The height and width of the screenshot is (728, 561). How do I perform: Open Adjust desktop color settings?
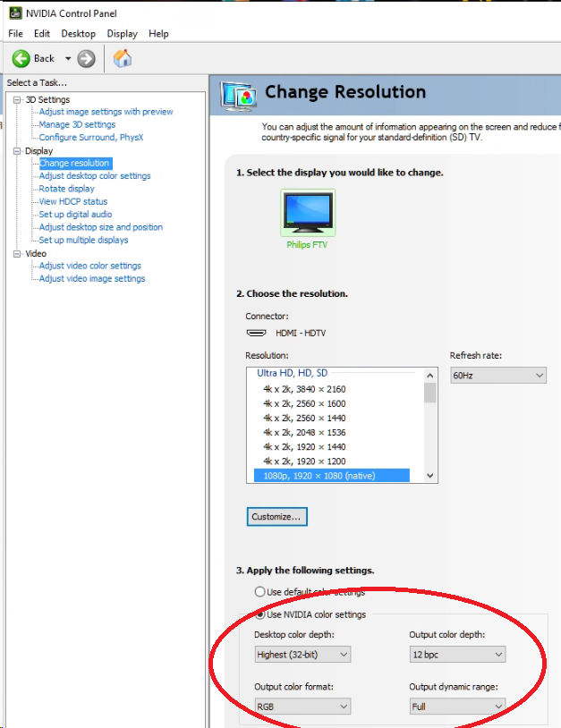tap(95, 176)
